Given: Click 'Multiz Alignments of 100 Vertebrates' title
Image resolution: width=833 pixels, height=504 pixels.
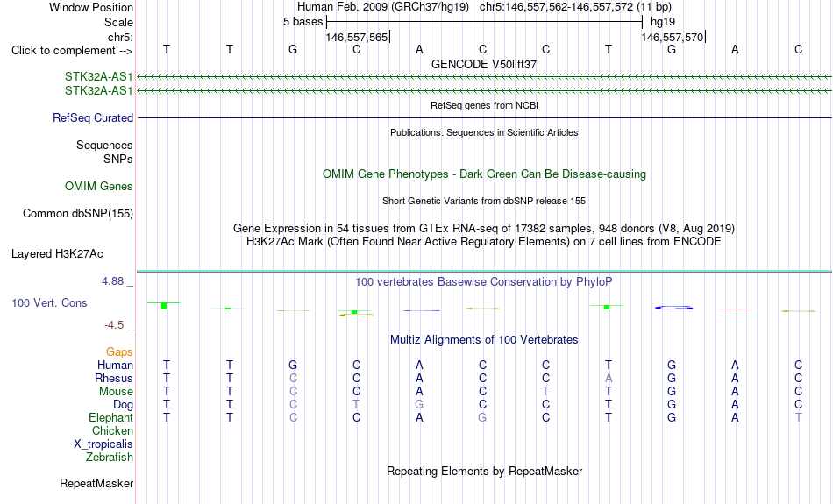Looking at the screenshot, I should (484, 340).
